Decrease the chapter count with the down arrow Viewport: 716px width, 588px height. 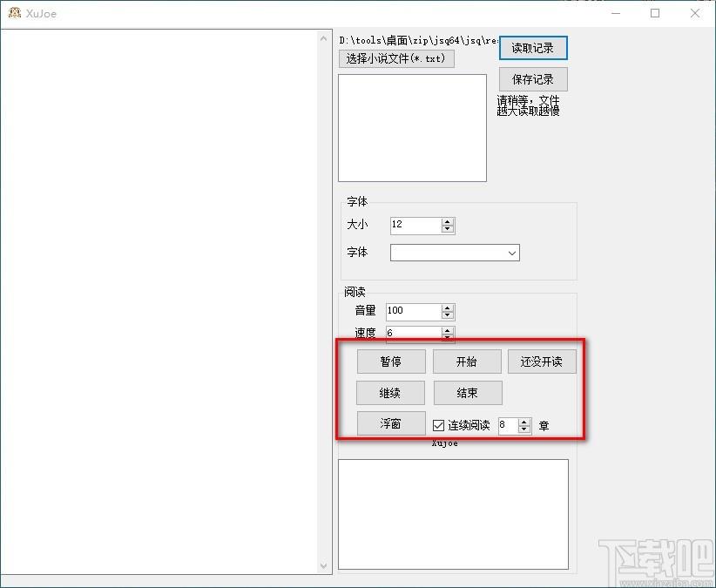(x=524, y=429)
